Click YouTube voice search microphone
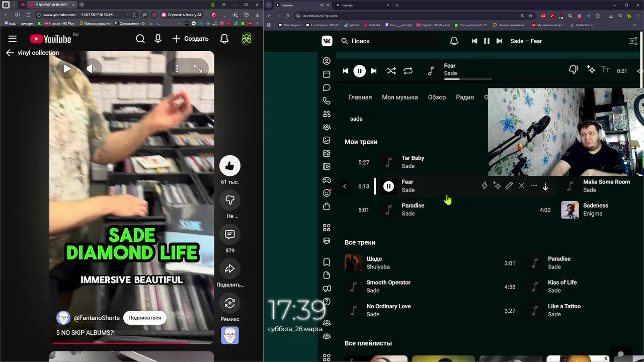The height and width of the screenshot is (362, 644). [x=158, y=39]
